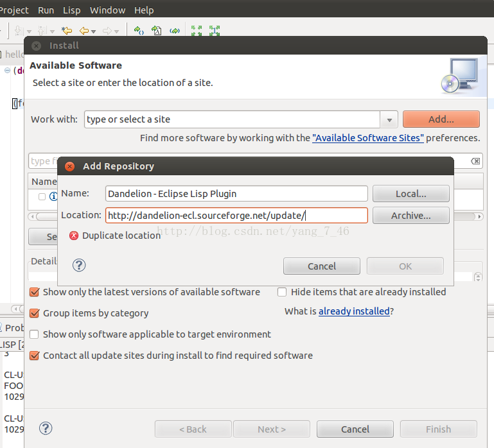This screenshot has width=494, height=448.
Task: Click the Last Edit Location toolbar icon
Action: [67, 31]
